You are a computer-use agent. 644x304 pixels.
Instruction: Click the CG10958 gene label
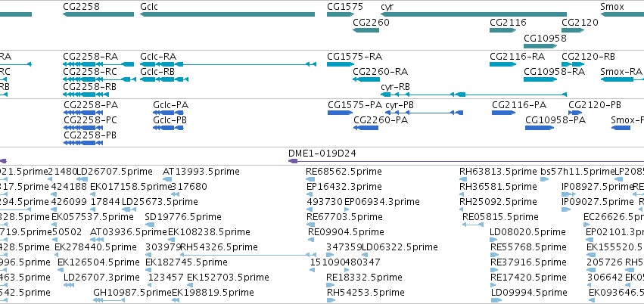(x=545, y=39)
